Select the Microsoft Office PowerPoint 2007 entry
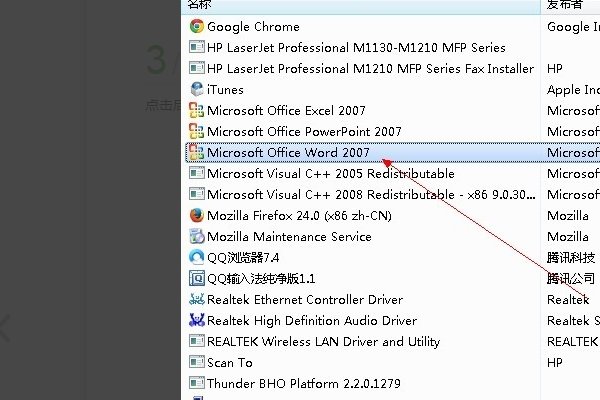Image resolution: width=600 pixels, height=400 pixels. point(304,132)
